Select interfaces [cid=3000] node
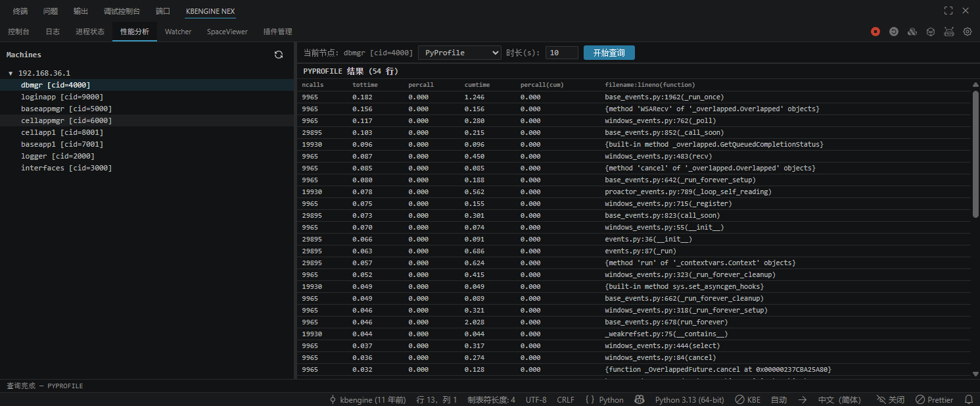980x406 pixels. click(x=147, y=168)
